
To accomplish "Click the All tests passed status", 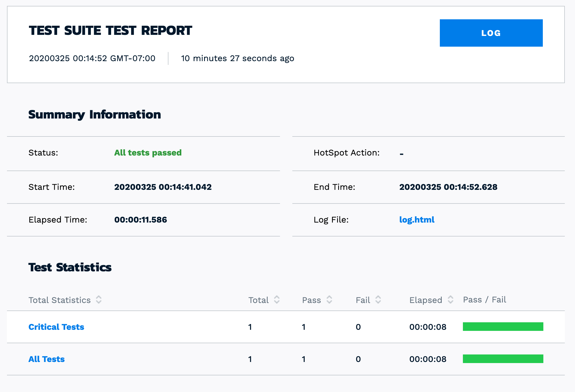I will [148, 153].
